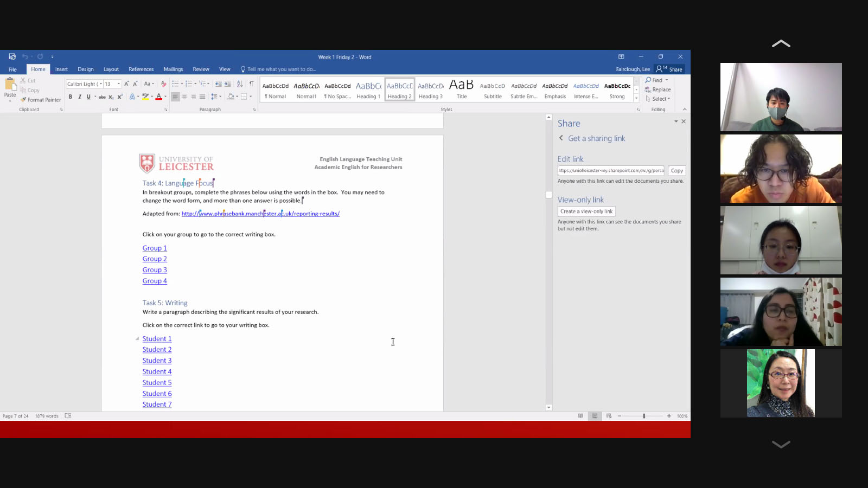Switch to Read Mode in status bar
The image size is (868, 488).
tap(580, 416)
